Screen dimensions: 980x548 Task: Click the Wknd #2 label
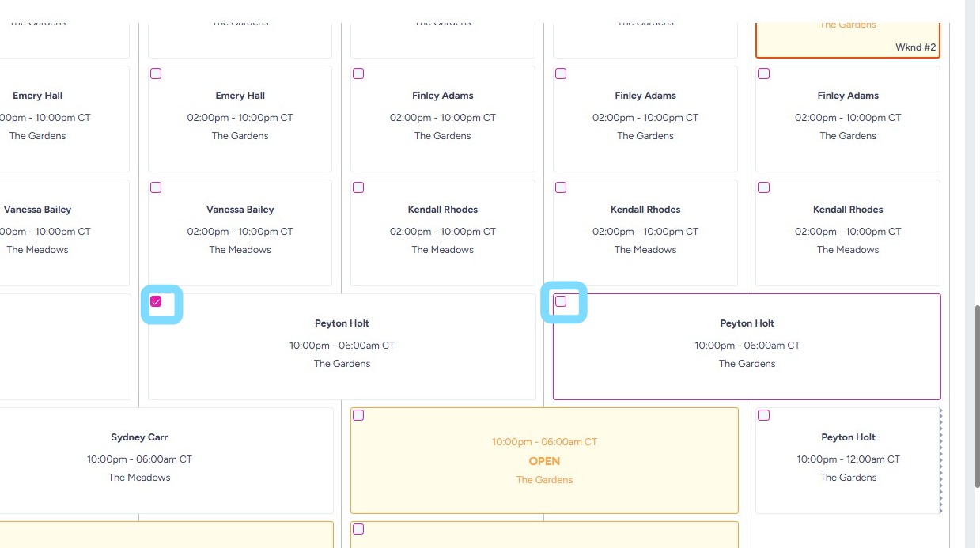pos(915,47)
